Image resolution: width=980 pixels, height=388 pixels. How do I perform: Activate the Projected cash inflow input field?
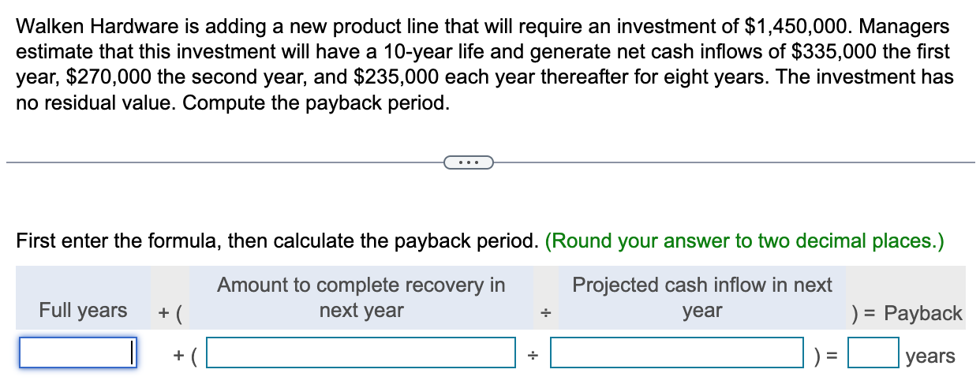click(x=677, y=353)
